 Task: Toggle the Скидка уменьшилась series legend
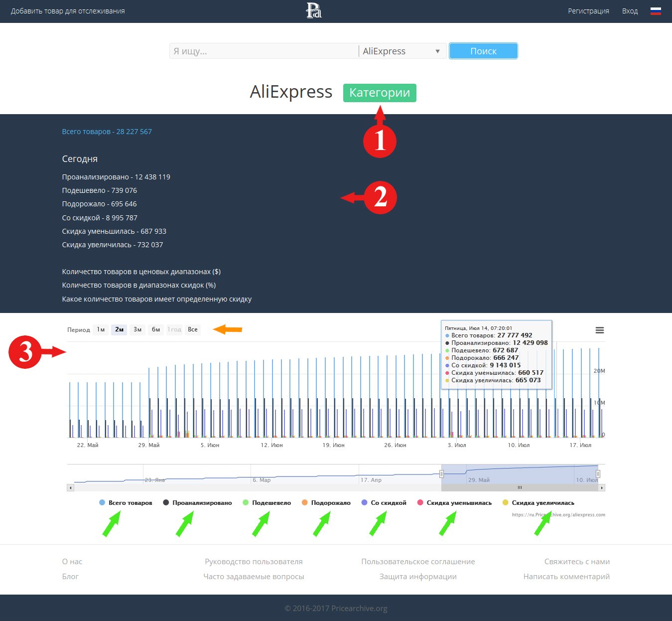[x=454, y=503]
